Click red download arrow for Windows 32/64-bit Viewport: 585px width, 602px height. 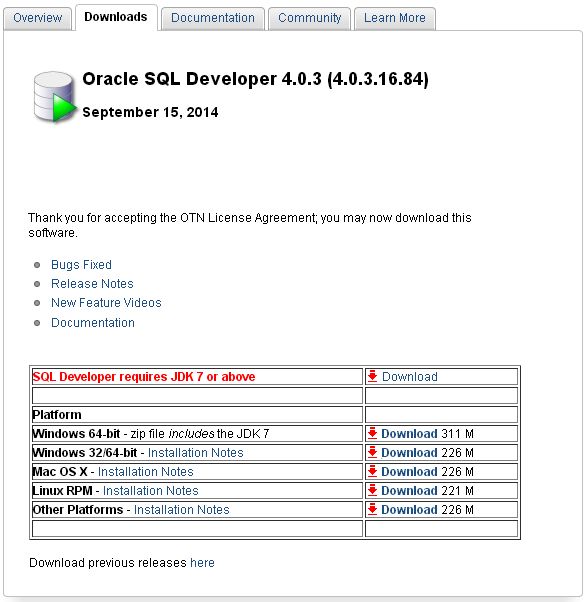(372, 452)
